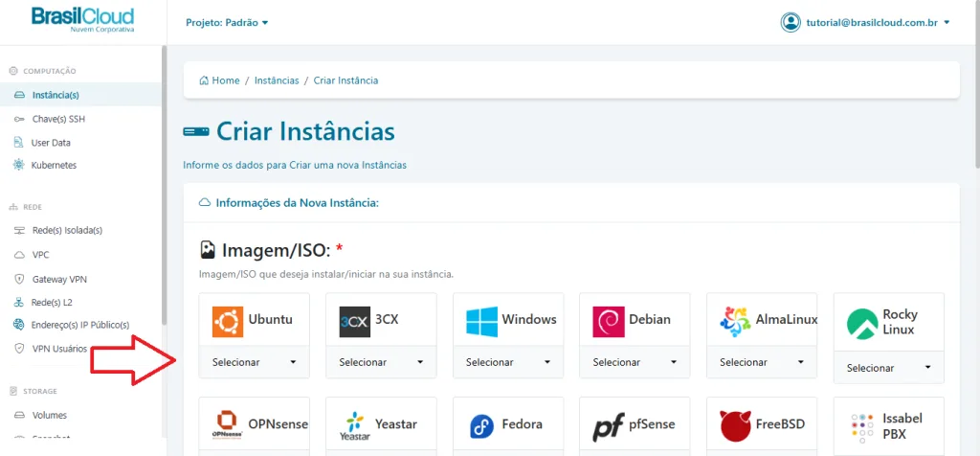Click the pfSense logo icon

coord(609,426)
